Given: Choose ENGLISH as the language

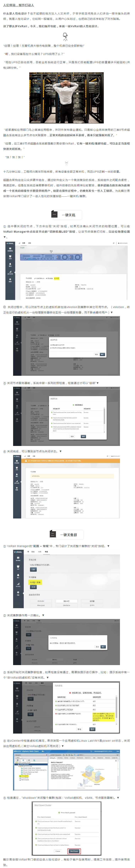Looking at the screenshot, I should [41, 601].
